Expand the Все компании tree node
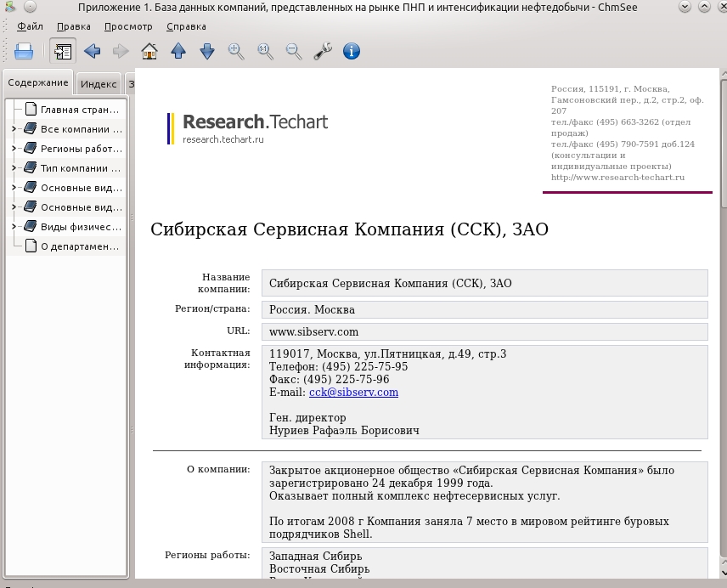This screenshot has width=727, height=588. 14,129
